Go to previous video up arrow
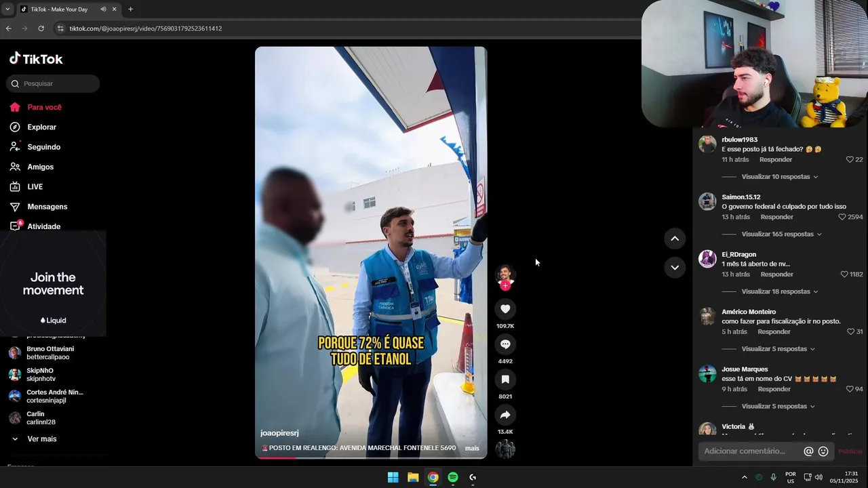The height and width of the screenshot is (488, 868). tap(675, 239)
